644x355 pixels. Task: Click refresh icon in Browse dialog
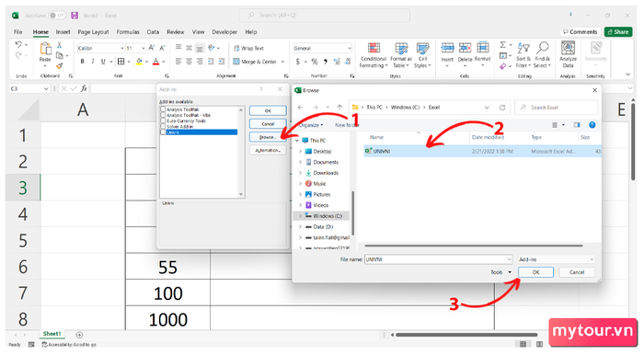coord(502,108)
